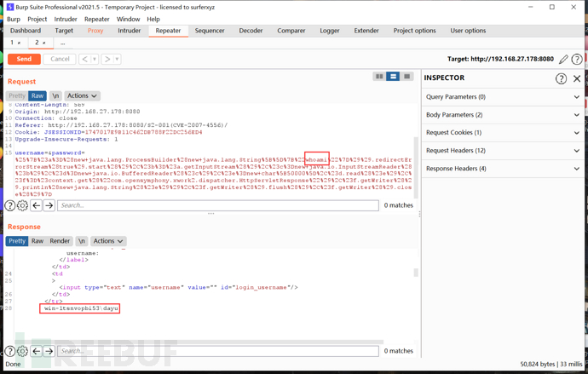Go to previous match in request search
The image size is (588, 374).
click(x=36, y=205)
